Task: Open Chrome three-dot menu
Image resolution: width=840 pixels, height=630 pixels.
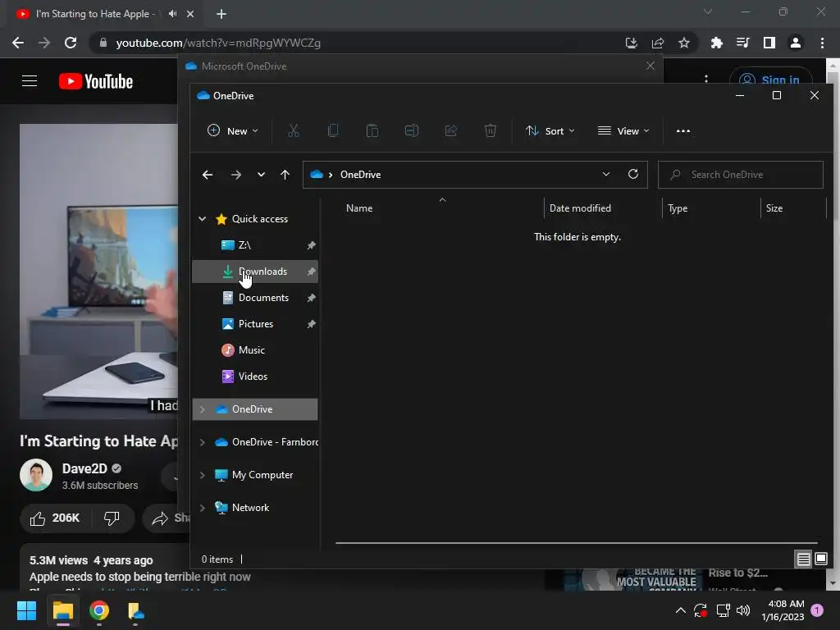Action: click(x=822, y=43)
